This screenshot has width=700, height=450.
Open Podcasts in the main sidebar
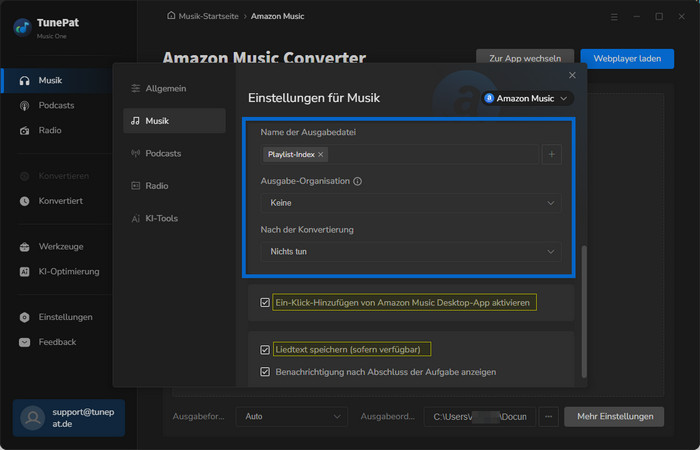56,105
